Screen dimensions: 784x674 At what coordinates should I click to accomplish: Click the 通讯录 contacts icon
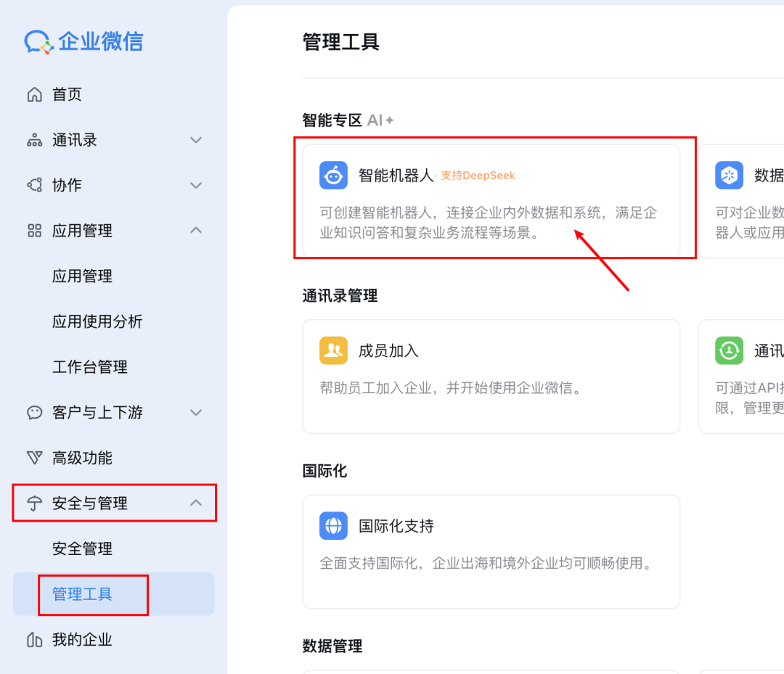[x=33, y=139]
